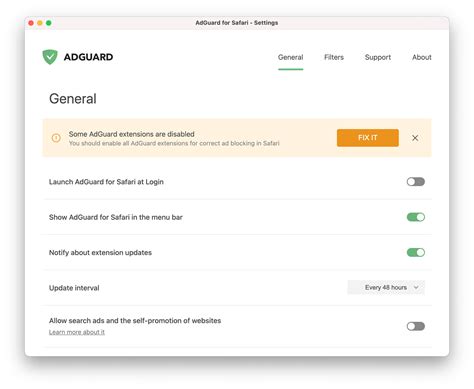
Task: Click the orange FIX IT button
Action: (368, 138)
